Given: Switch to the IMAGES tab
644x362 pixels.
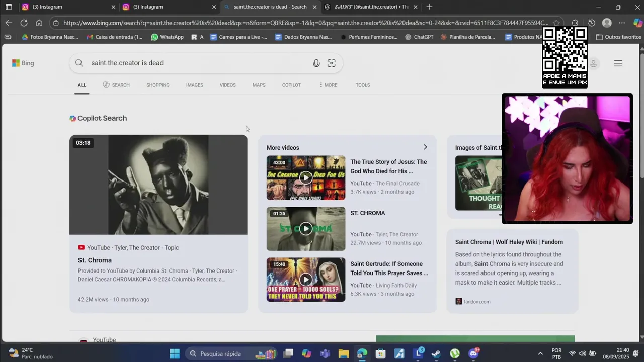Looking at the screenshot, I should click(195, 85).
